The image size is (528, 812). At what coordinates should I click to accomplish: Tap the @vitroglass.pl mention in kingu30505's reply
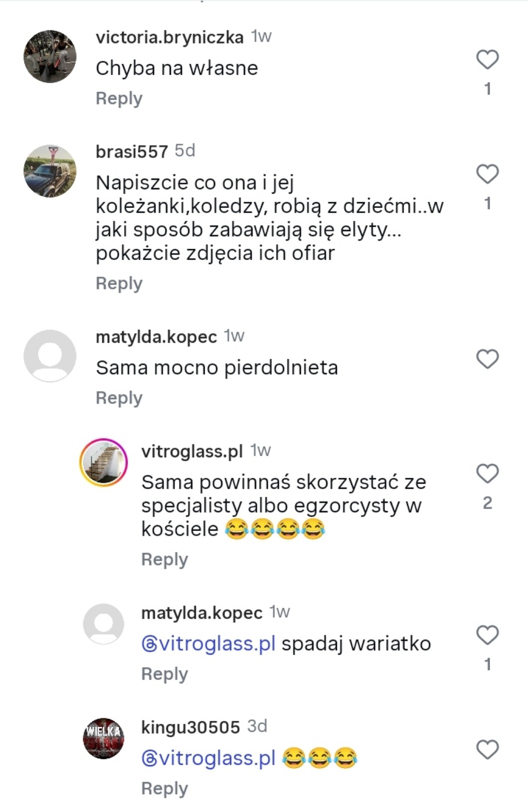click(208, 758)
